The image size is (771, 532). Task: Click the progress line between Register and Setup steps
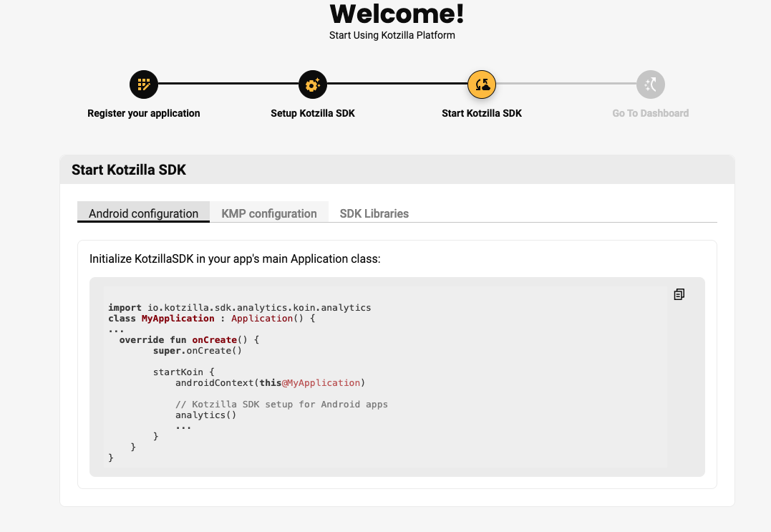[228, 84]
